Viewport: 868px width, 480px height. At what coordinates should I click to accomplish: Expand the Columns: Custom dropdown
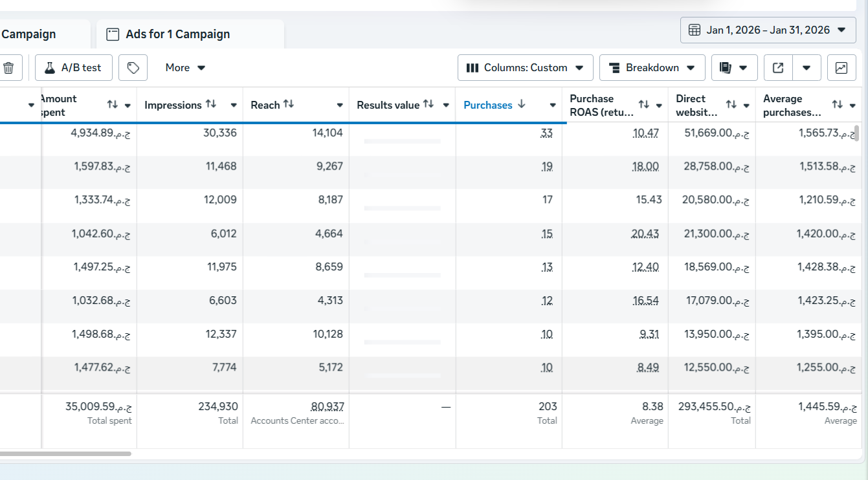pyautogui.click(x=525, y=68)
